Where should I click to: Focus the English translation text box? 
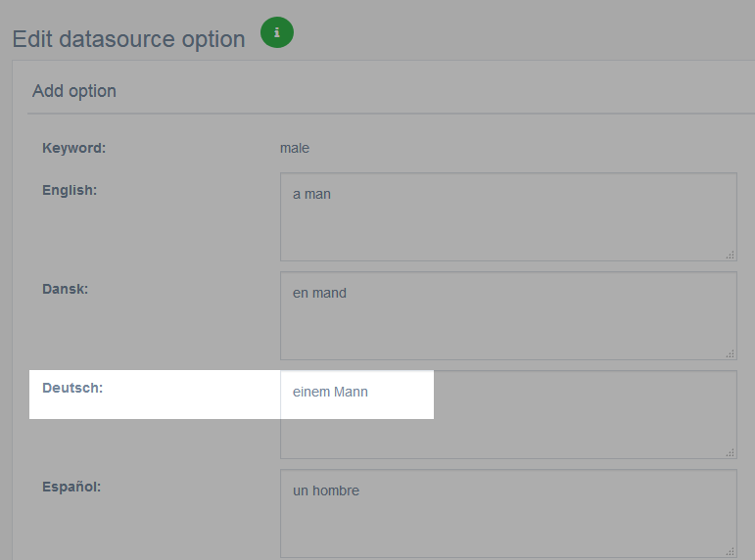508,216
